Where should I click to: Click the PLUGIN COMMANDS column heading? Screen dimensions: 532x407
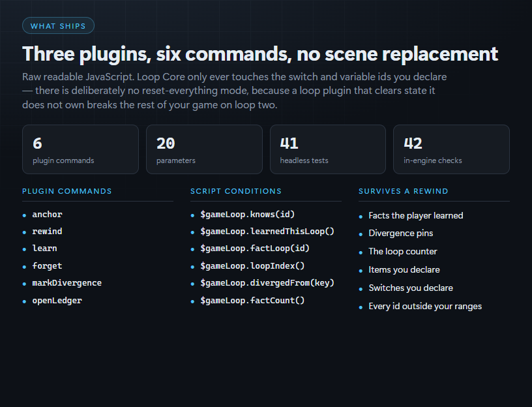click(x=67, y=191)
